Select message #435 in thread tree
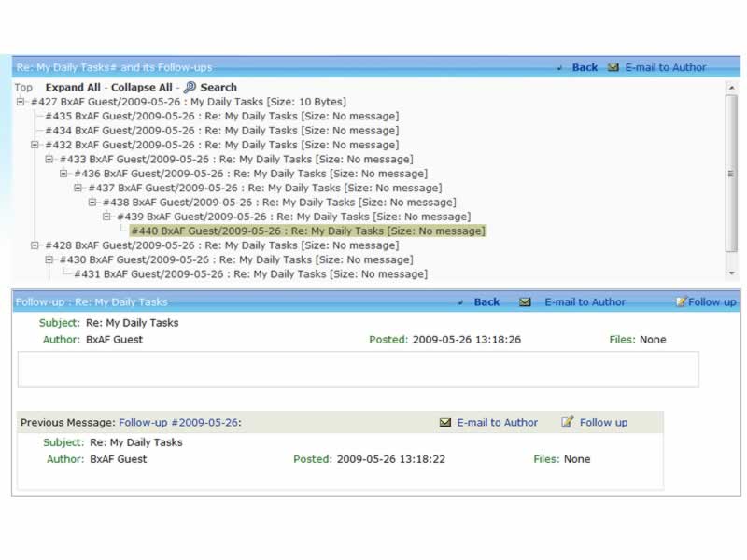 coord(221,117)
